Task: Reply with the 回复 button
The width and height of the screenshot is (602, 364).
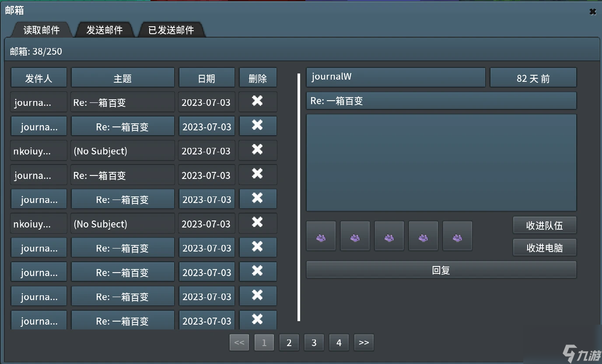Action: point(441,270)
